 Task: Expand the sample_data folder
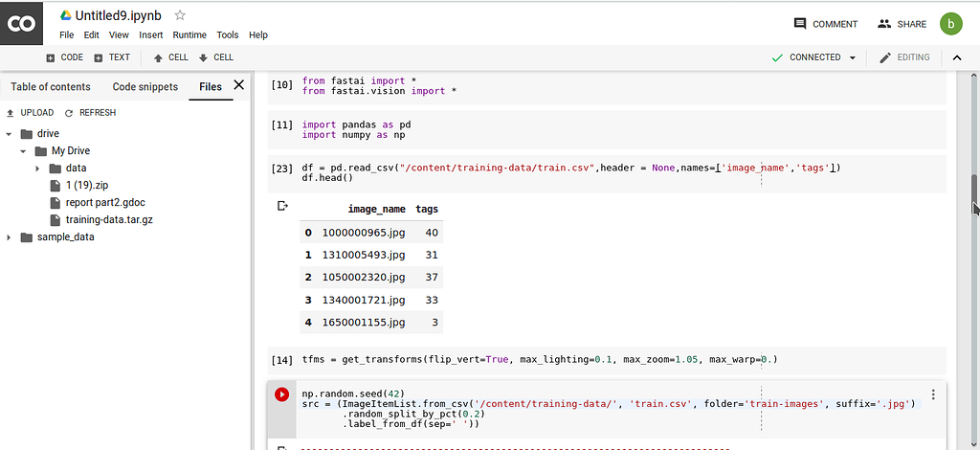(9, 237)
